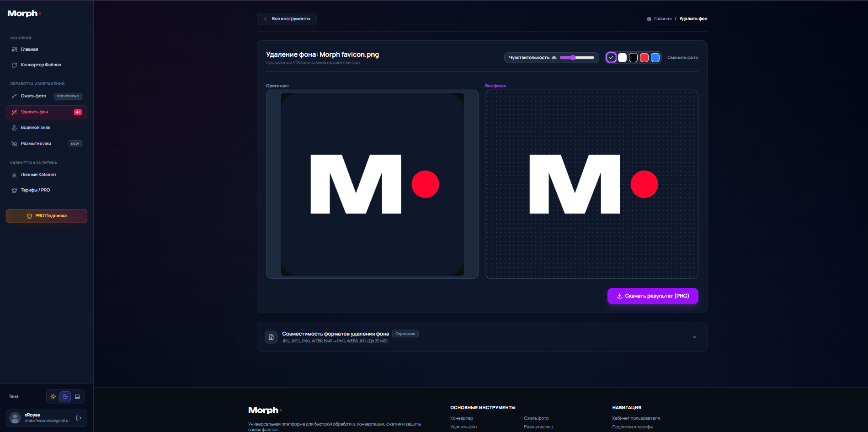The image size is (868, 432).
Task: Open Тарифы / PRO in the sidebar
Action: pyautogui.click(x=47, y=190)
